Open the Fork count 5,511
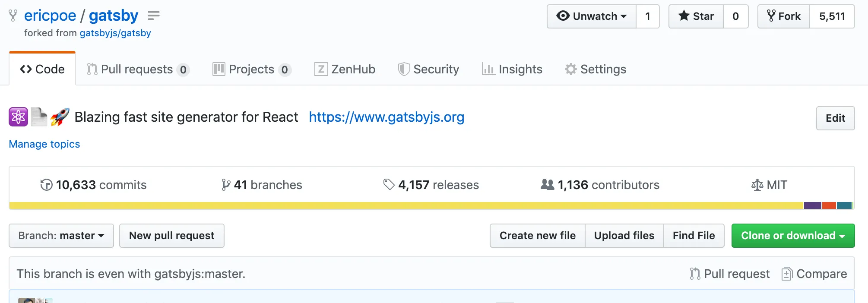The width and height of the screenshot is (868, 303). point(832,16)
